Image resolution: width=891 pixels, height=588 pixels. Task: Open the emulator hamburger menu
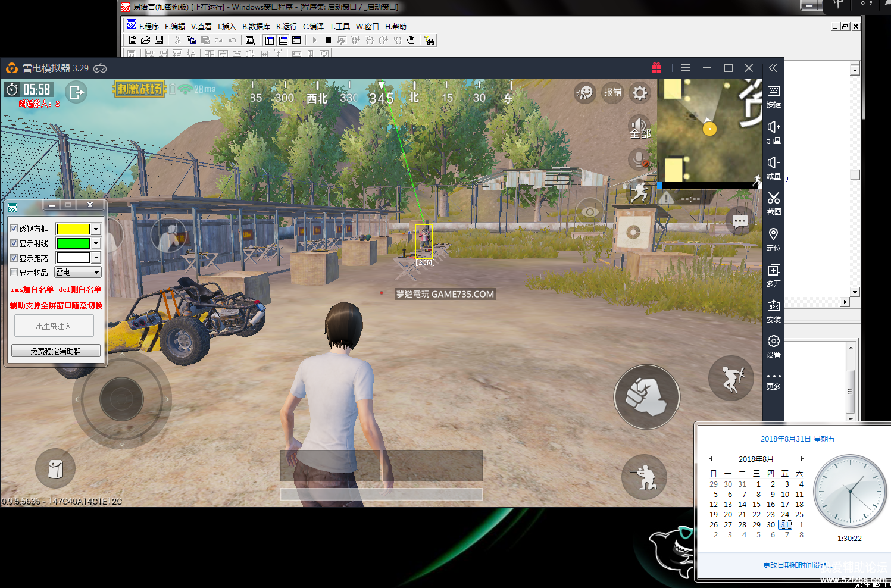point(686,68)
